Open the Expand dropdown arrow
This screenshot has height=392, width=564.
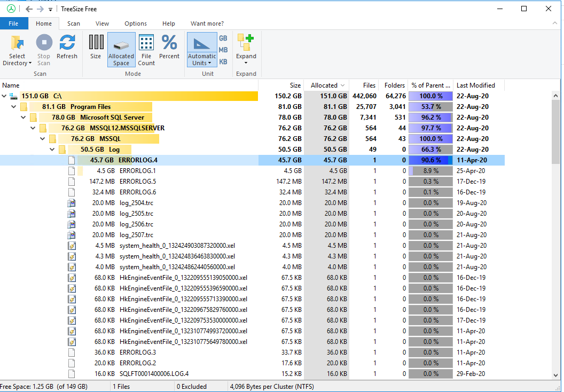[x=246, y=63]
